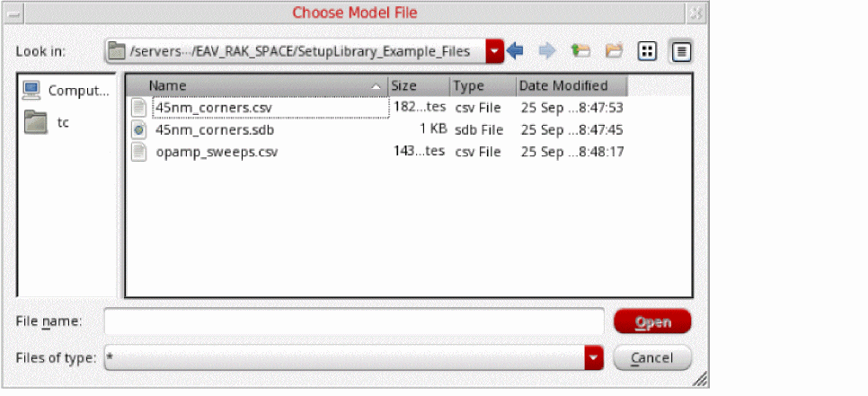Click the opamp_sweeps.csv file icon
This screenshot has width=868, height=396.
click(139, 152)
